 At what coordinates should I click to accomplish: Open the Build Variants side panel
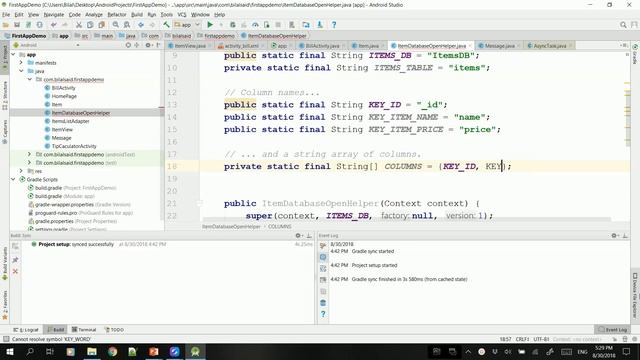click(5, 263)
